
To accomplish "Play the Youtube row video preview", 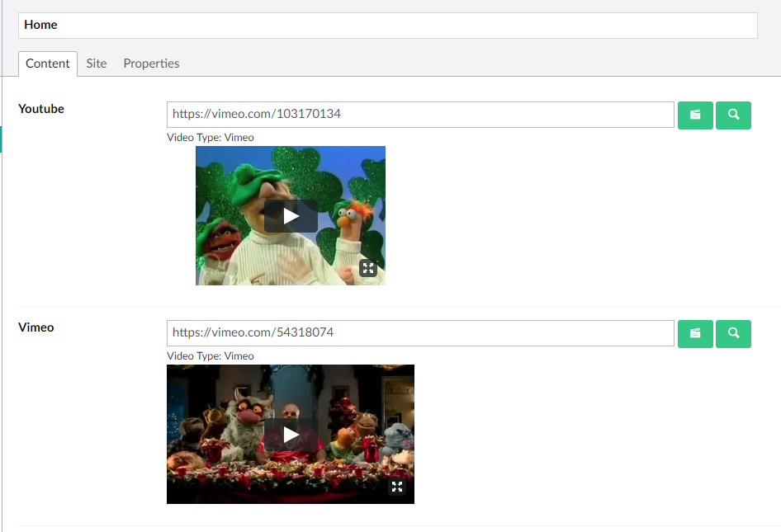I will point(291,216).
